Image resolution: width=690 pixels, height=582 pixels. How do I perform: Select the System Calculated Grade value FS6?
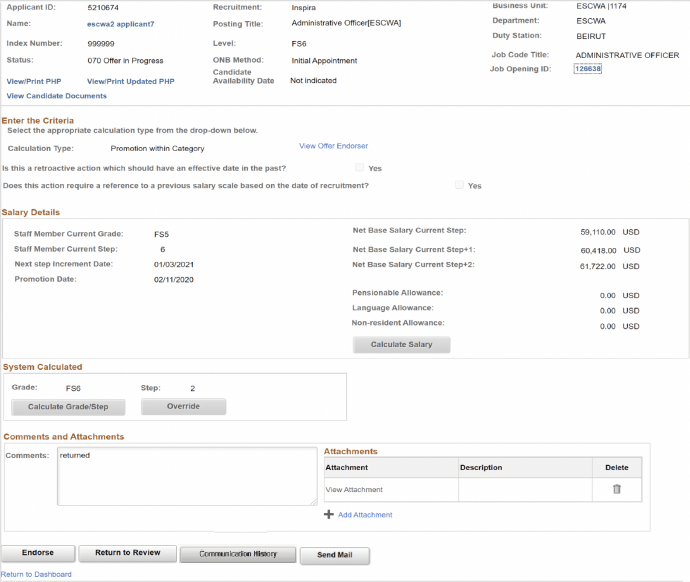click(x=73, y=388)
